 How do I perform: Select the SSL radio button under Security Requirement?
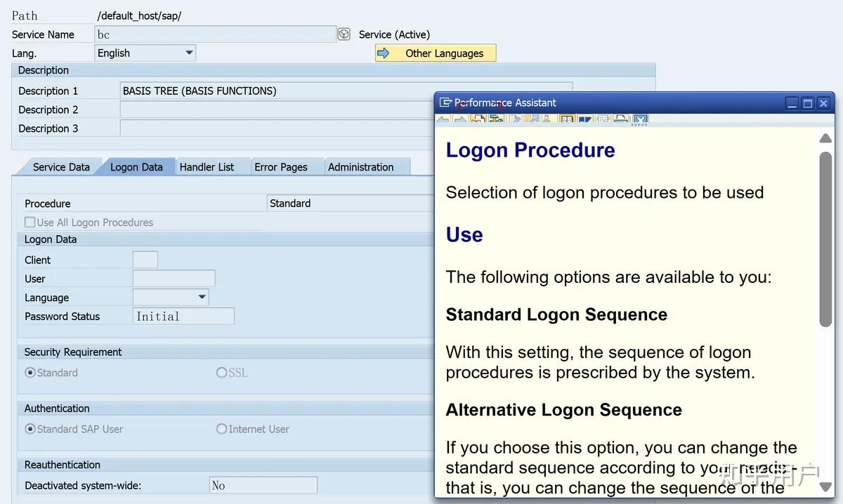click(x=221, y=372)
